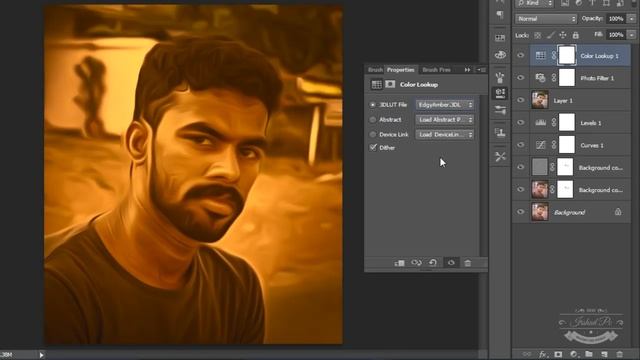Hide the Levels 1 adjustment layer
The height and width of the screenshot is (360, 640).
point(520,122)
